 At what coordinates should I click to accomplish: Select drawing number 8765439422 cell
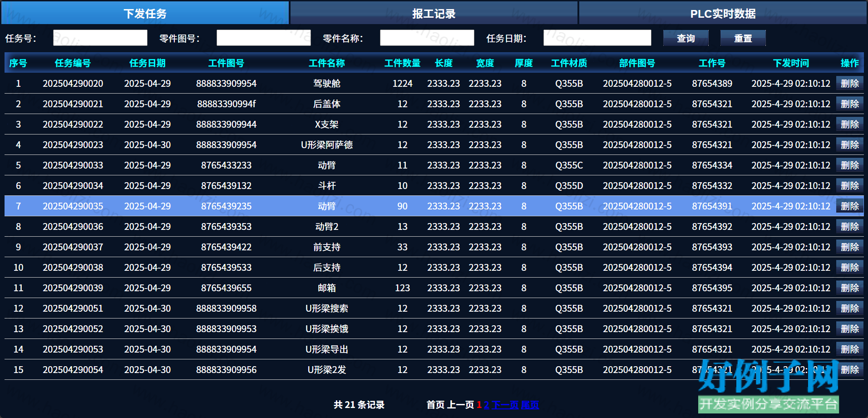(226, 247)
